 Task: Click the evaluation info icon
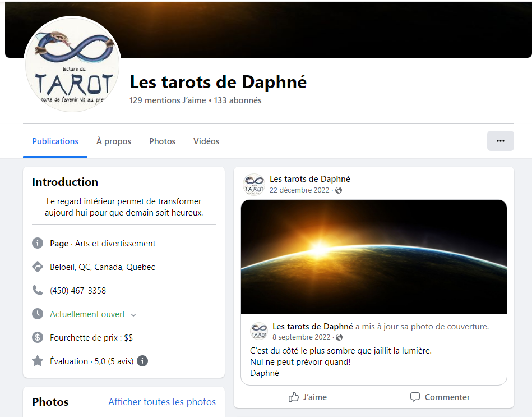(142, 361)
